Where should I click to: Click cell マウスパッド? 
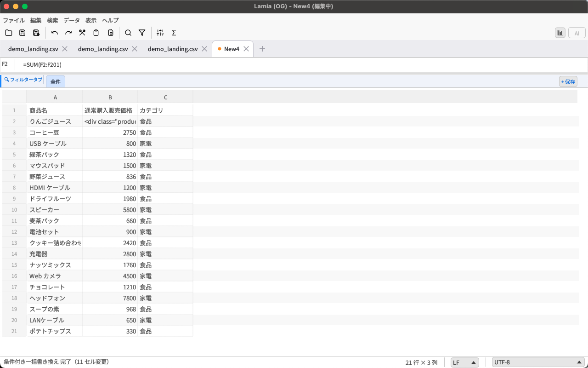[54, 166]
